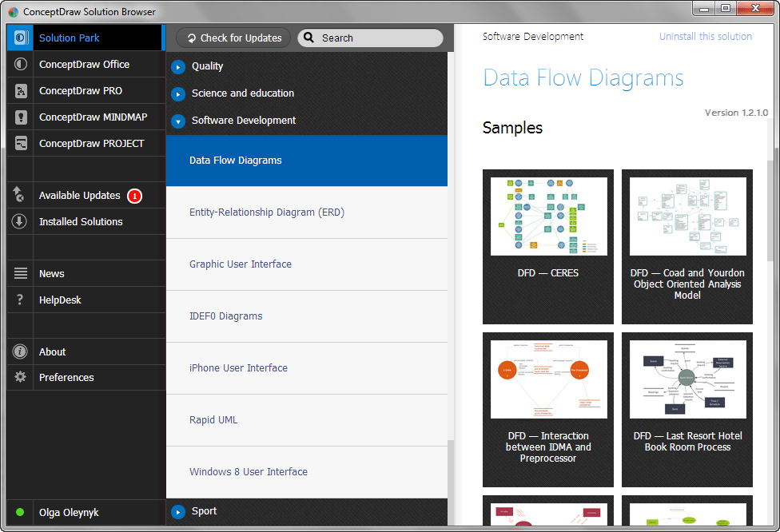Open HelpDesk using the question mark icon
Image resolution: width=780 pixels, height=532 pixels.
pos(18,300)
